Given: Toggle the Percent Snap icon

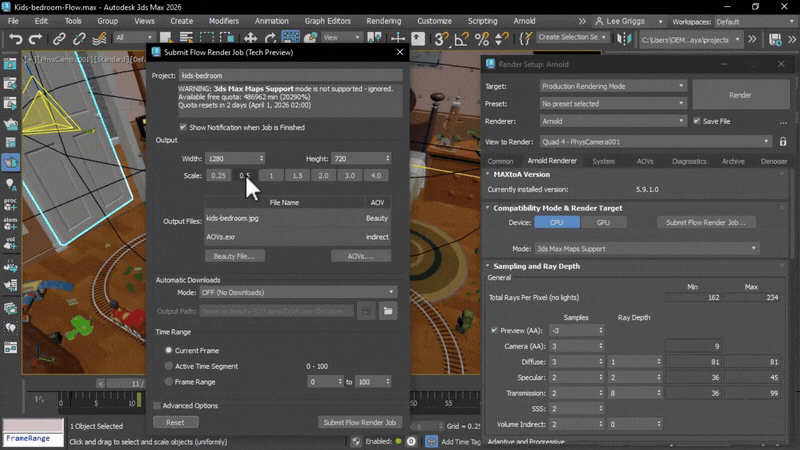Looking at the screenshot, I should [482, 39].
